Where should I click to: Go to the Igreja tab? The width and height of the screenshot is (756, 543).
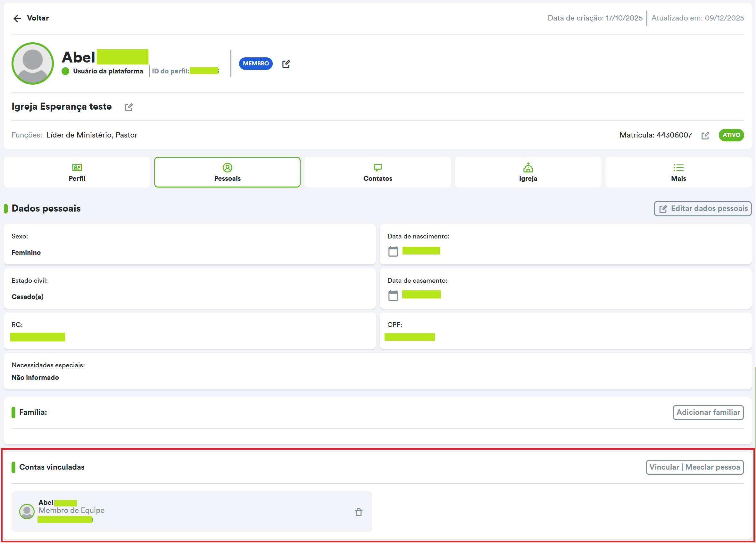[528, 172]
